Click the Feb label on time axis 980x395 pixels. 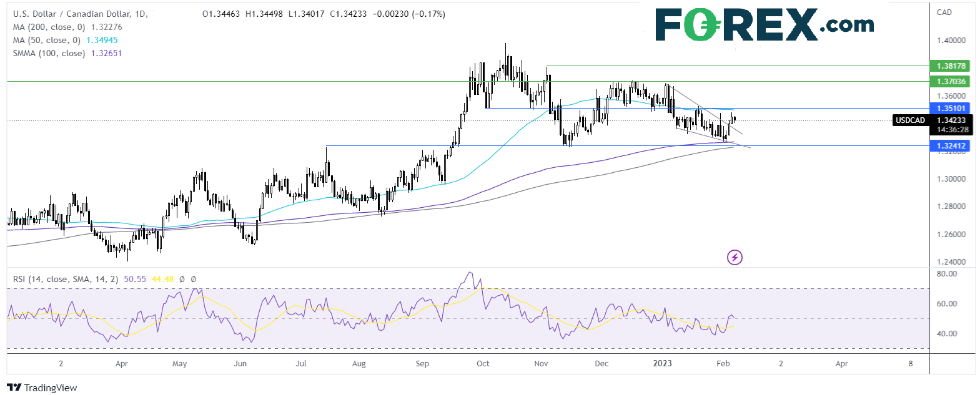[x=723, y=363]
